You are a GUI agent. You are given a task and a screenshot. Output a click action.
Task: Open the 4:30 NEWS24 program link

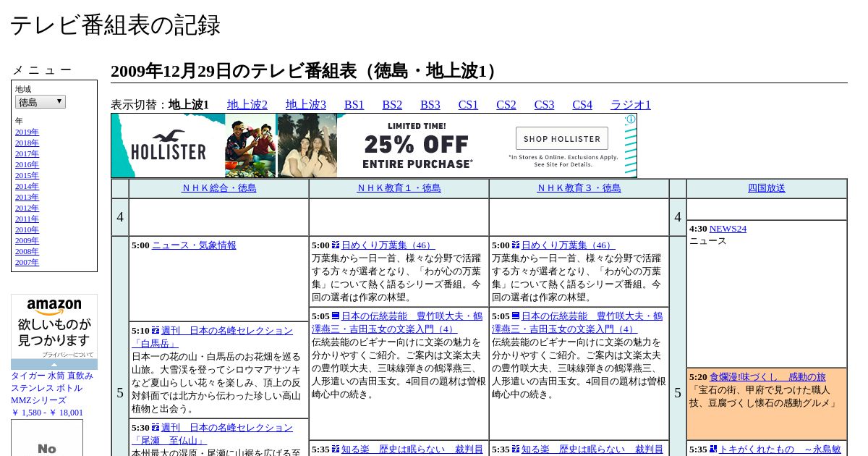point(728,229)
